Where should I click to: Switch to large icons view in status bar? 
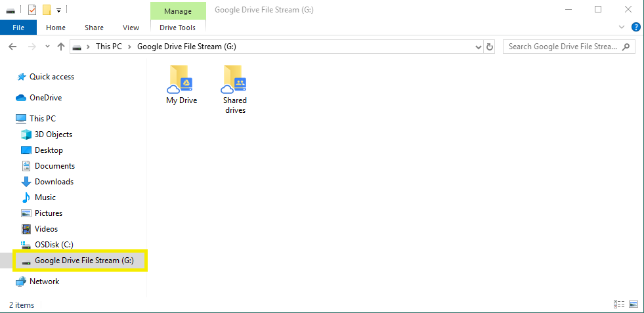coord(633,304)
